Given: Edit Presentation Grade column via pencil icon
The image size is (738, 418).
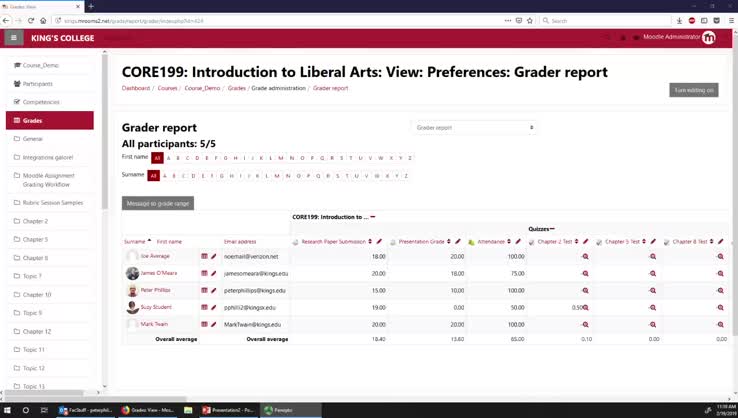Looking at the screenshot, I should [x=458, y=241].
